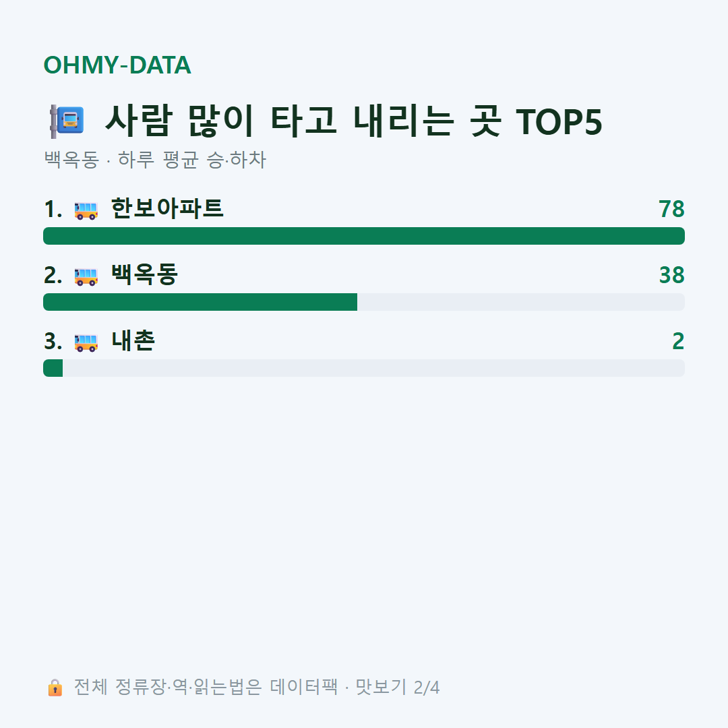Click the title 사람 많이 타고 내리는 곳 TOP5
728x728 pixels.
click(x=354, y=121)
